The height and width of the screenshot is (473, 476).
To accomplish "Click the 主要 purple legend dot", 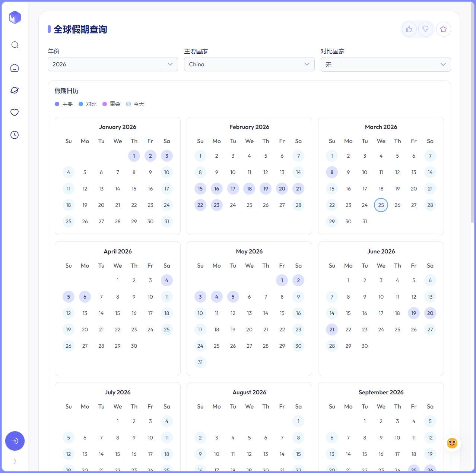I will (57, 104).
